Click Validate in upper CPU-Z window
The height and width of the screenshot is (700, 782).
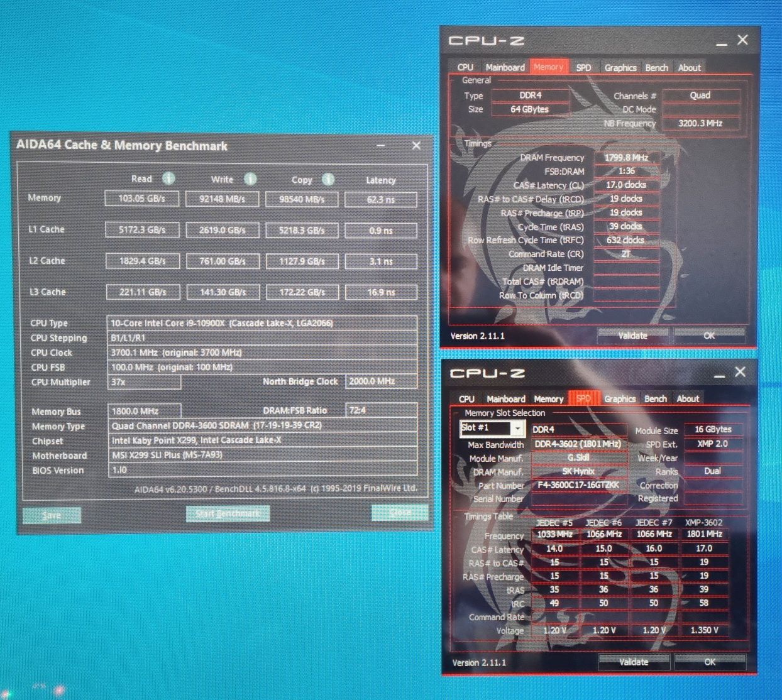point(632,336)
